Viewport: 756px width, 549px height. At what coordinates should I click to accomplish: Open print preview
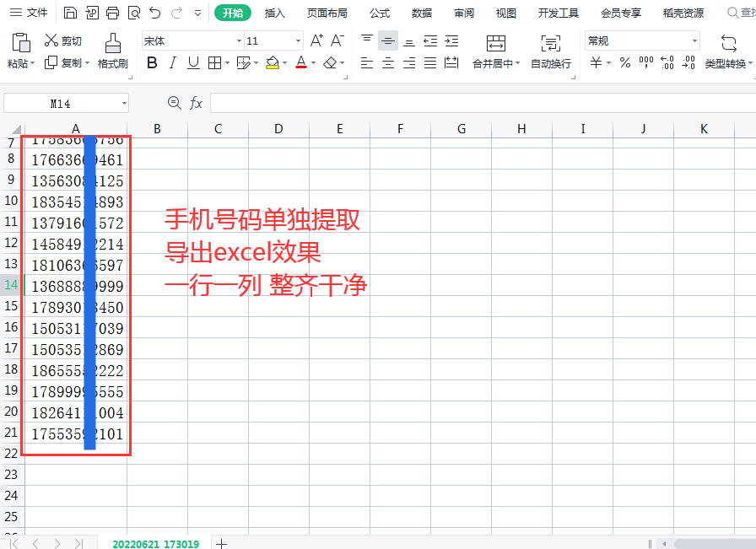pyautogui.click(x=134, y=13)
